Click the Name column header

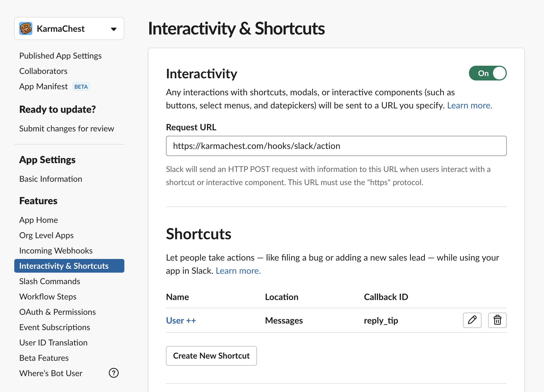[x=177, y=297]
